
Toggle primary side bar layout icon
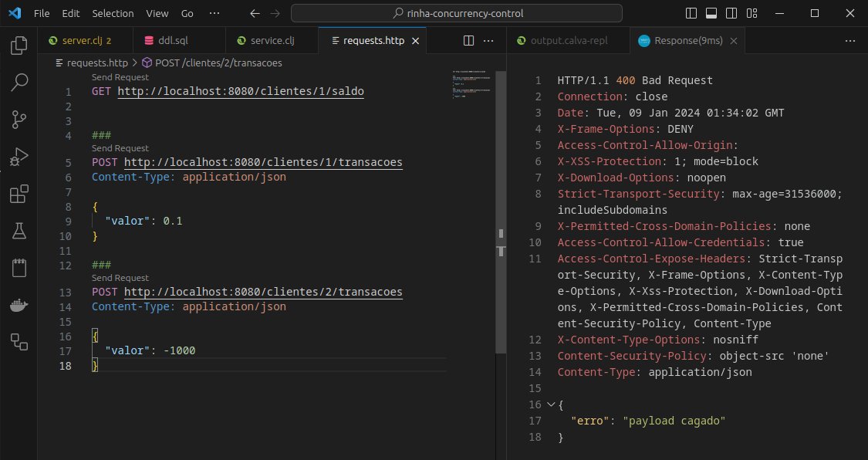click(x=691, y=13)
